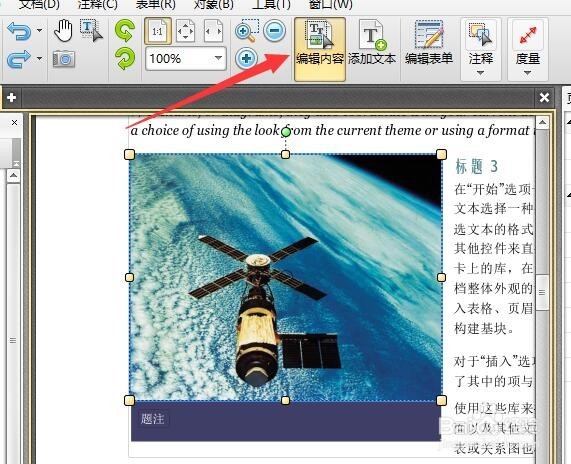Screen dimensions: 571x464
Task: Select the marquee zoom magnifier tool
Action: (247, 31)
